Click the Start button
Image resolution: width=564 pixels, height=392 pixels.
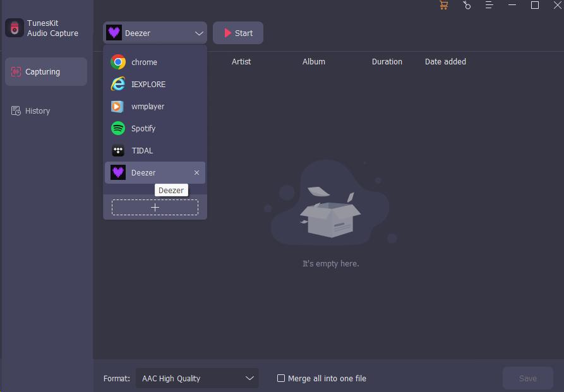click(238, 32)
